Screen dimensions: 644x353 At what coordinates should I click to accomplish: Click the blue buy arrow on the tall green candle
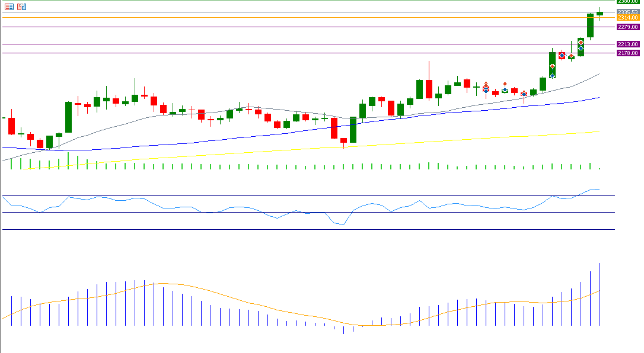[552, 76]
